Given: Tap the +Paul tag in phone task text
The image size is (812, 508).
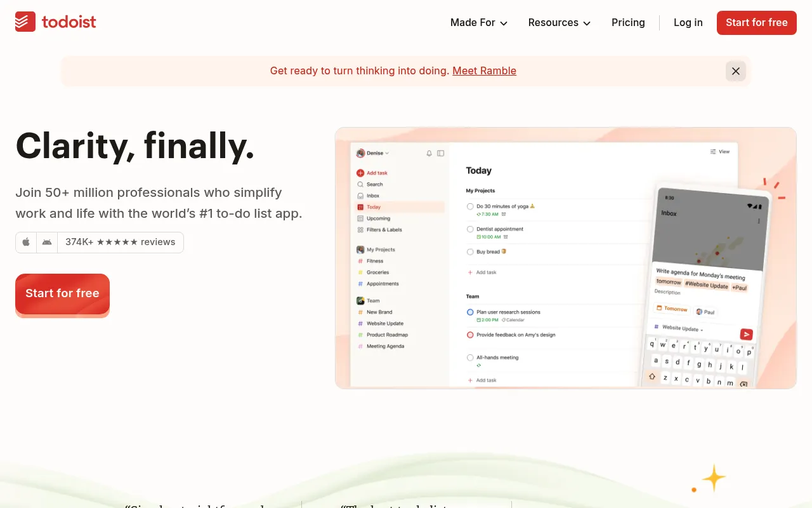Looking at the screenshot, I should click(739, 288).
